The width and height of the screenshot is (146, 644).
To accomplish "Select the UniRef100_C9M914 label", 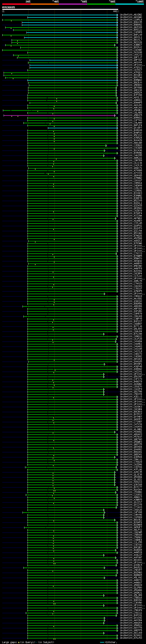I will pyautogui.click(x=131, y=183).
